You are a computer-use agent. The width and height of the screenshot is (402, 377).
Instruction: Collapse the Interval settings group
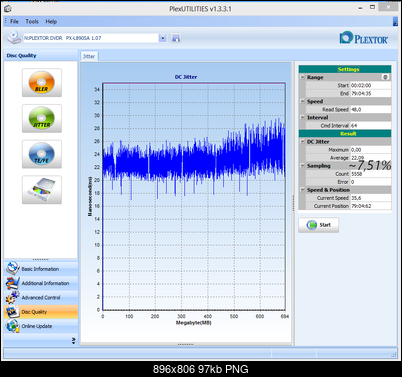[x=302, y=117]
